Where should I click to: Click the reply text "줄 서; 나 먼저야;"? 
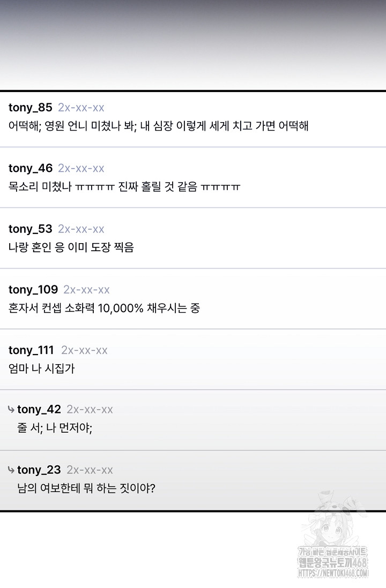point(55,429)
